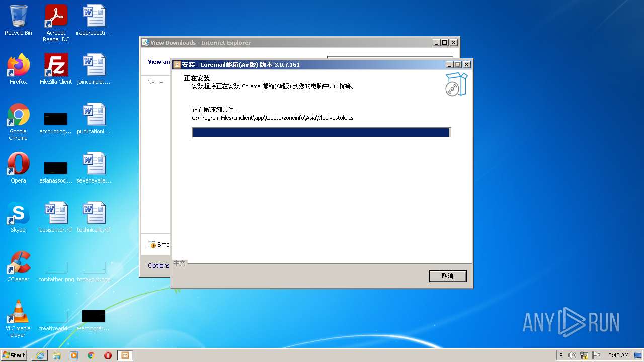Launch Skype from the desktop
The width and height of the screenshot is (644, 362).
tap(18, 217)
